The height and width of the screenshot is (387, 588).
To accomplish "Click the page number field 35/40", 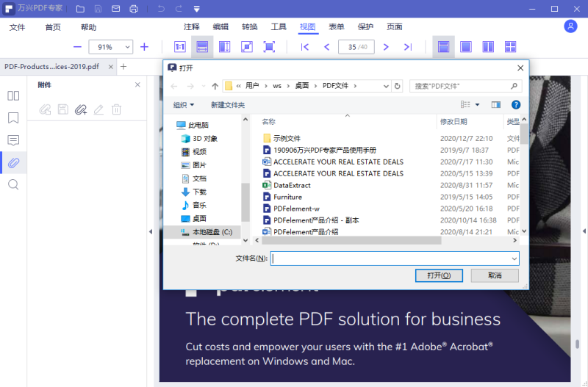I will pos(356,47).
